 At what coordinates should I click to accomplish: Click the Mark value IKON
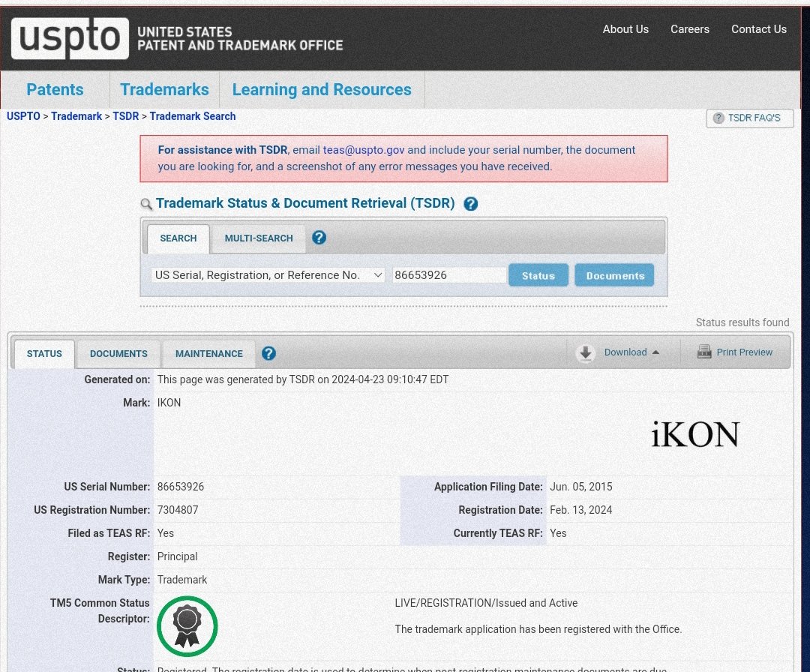tap(169, 402)
